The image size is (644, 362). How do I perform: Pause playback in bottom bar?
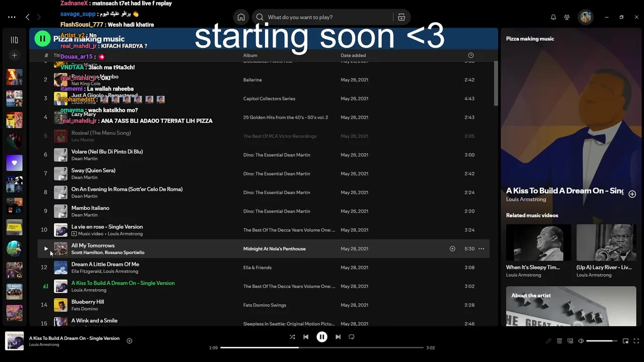click(x=322, y=337)
